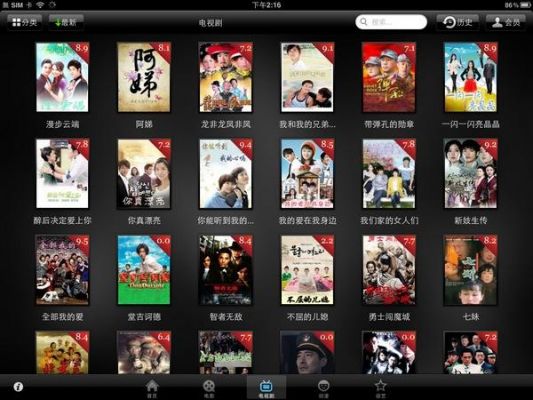
Task: Open the 你能听到我的... poster rated 9.4
Action: (x=226, y=173)
